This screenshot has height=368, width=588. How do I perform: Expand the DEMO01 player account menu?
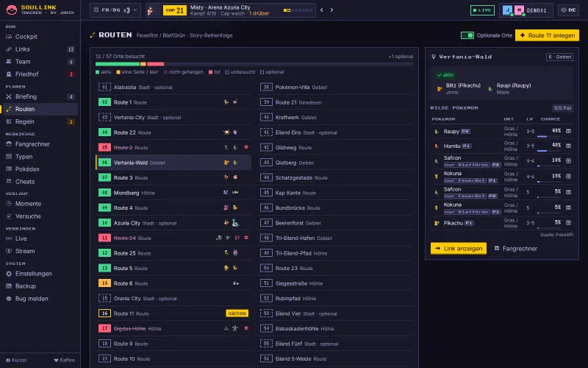point(526,10)
